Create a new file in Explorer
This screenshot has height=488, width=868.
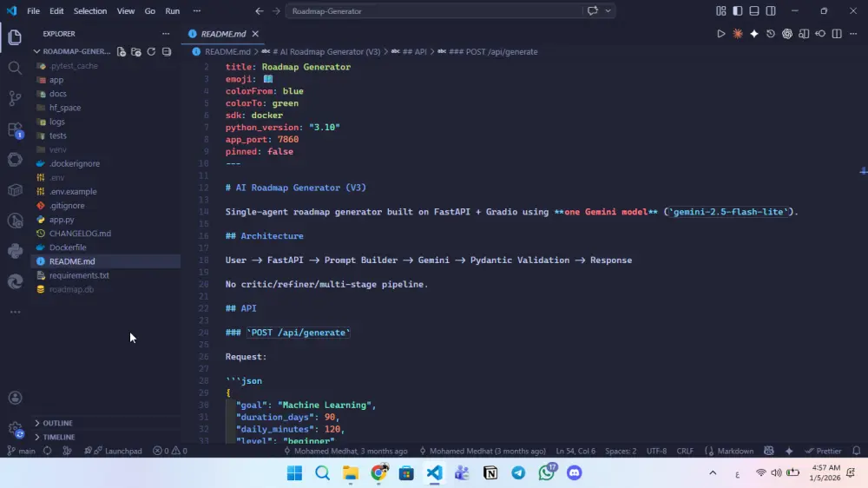(x=122, y=51)
